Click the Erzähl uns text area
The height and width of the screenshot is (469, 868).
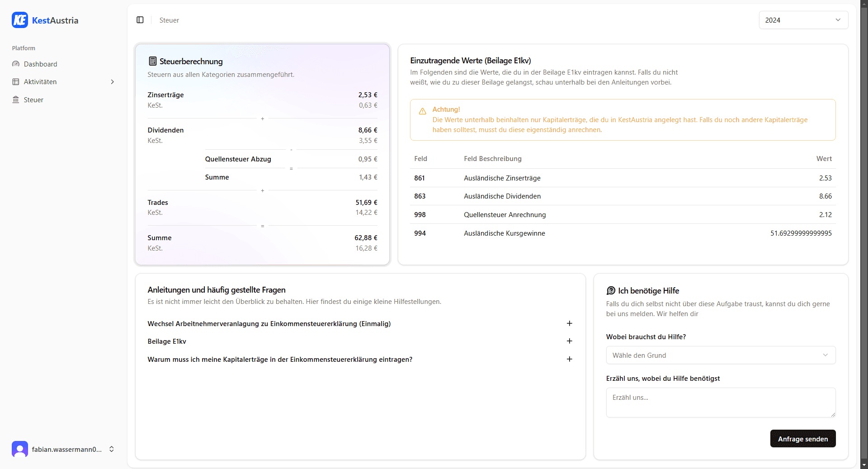click(x=721, y=403)
